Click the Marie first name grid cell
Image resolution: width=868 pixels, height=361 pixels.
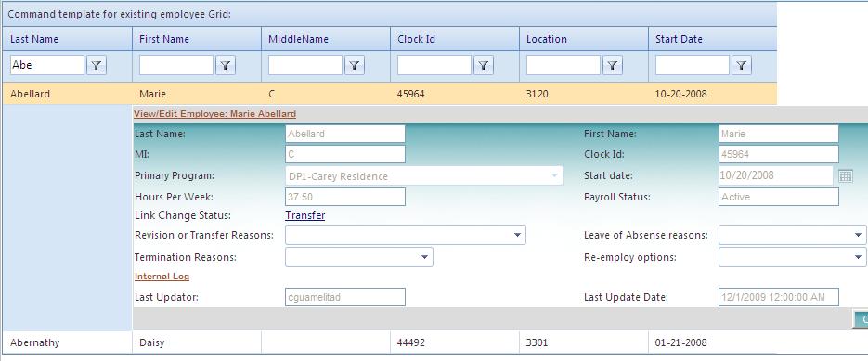point(197,94)
